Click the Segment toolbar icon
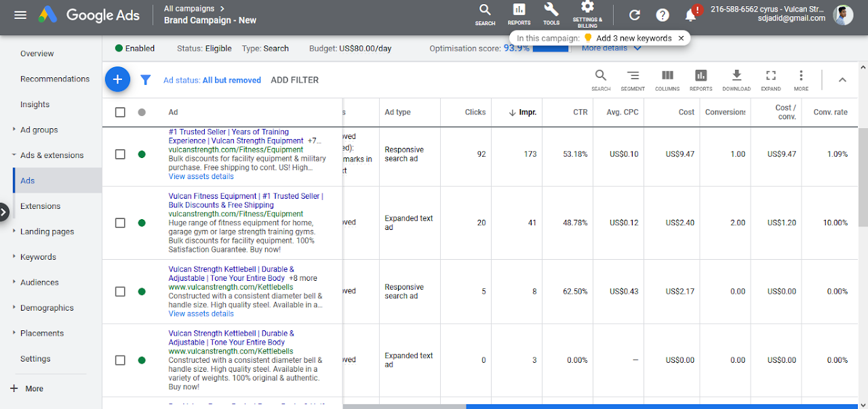 [633, 79]
